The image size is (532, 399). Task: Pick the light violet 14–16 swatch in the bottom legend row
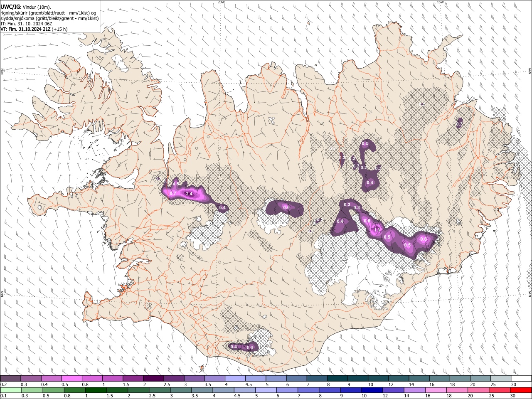pos(414,390)
